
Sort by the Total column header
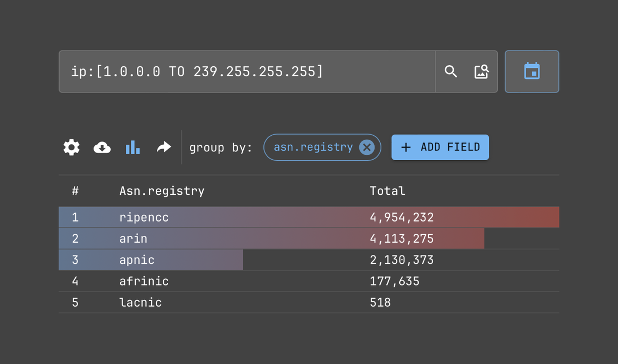pos(388,190)
